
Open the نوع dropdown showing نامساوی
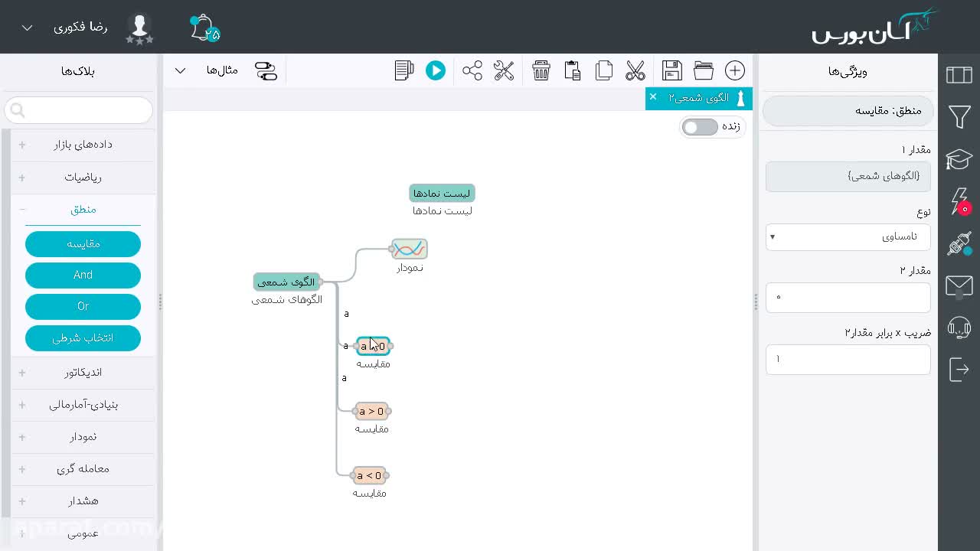[x=848, y=236]
